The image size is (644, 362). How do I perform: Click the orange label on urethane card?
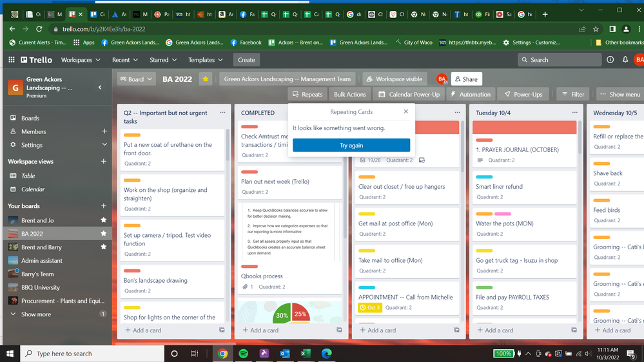tap(132, 135)
